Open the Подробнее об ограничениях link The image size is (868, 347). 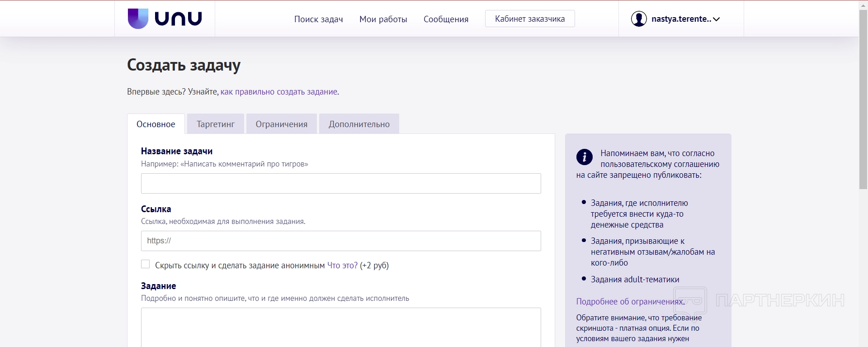[630, 302]
